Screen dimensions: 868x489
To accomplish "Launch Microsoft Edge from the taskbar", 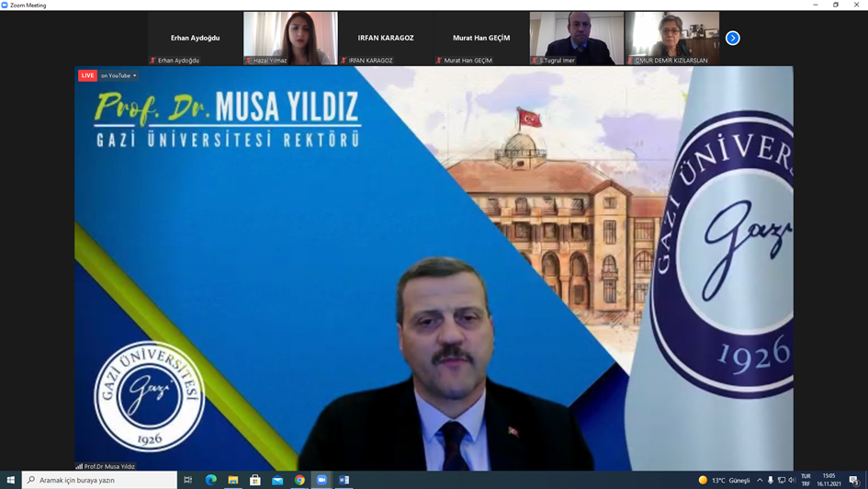I will (211, 480).
